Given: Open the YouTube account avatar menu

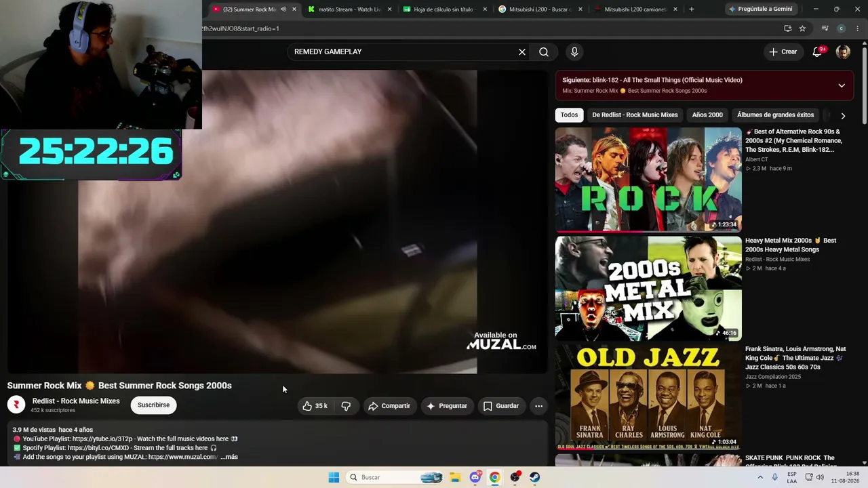Looking at the screenshot, I should coord(843,52).
